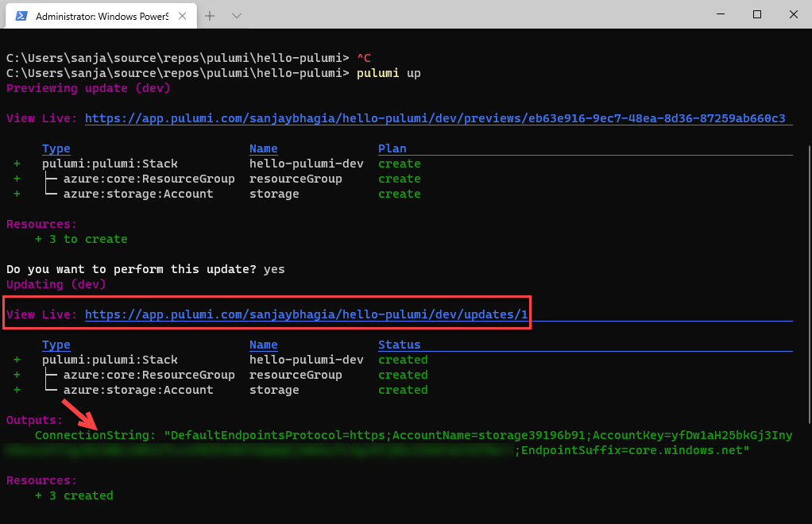This screenshot has width=812, height=524.
Task: Click the 'Type' header in the Status table
Action: tap(56, 345)
